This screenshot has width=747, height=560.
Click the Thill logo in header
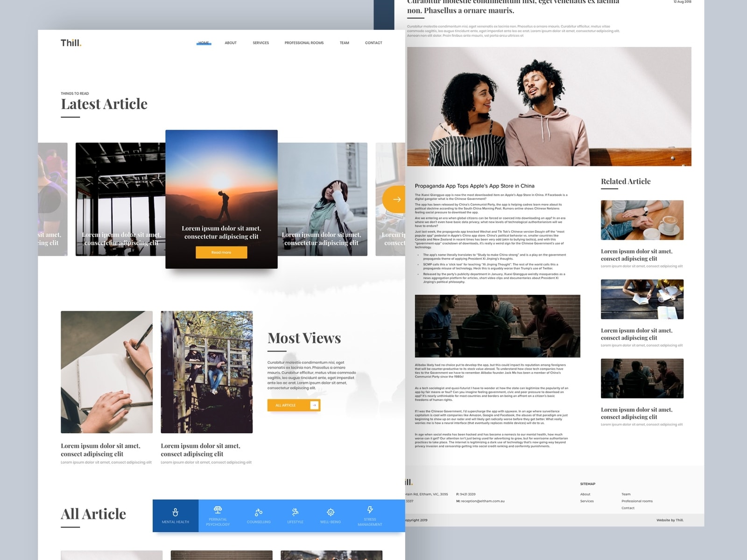[71, 43]
